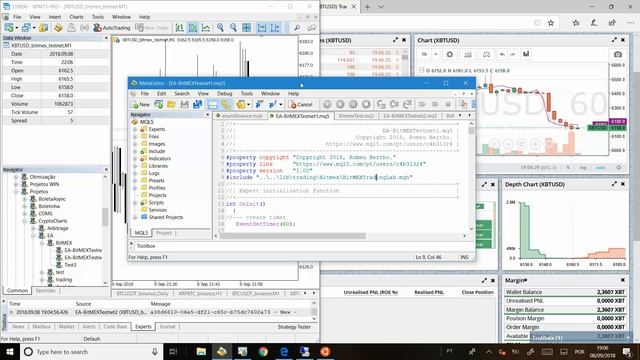
Task: Open the Charts menu in MetaTrader
Action: pyautogui.click(x=76, y=17)
